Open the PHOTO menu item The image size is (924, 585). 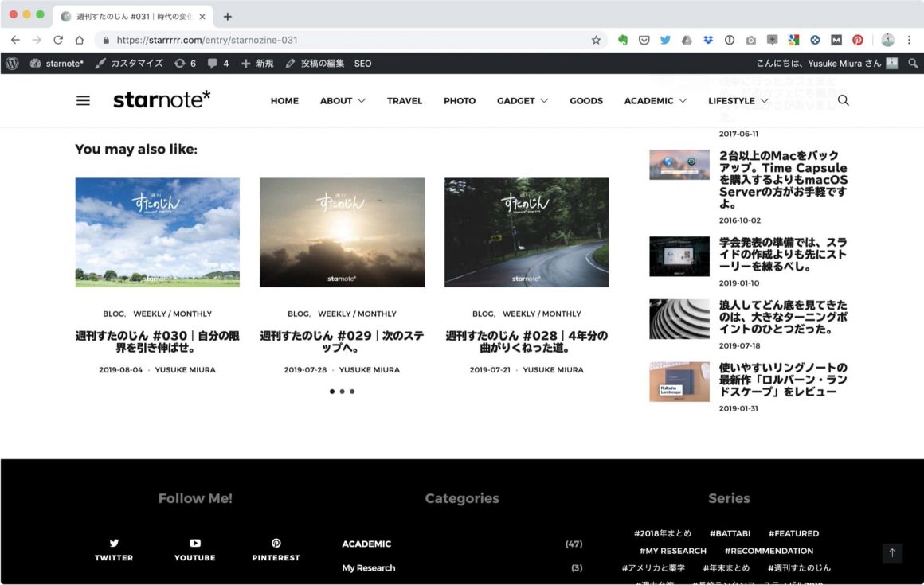[460, 101]
